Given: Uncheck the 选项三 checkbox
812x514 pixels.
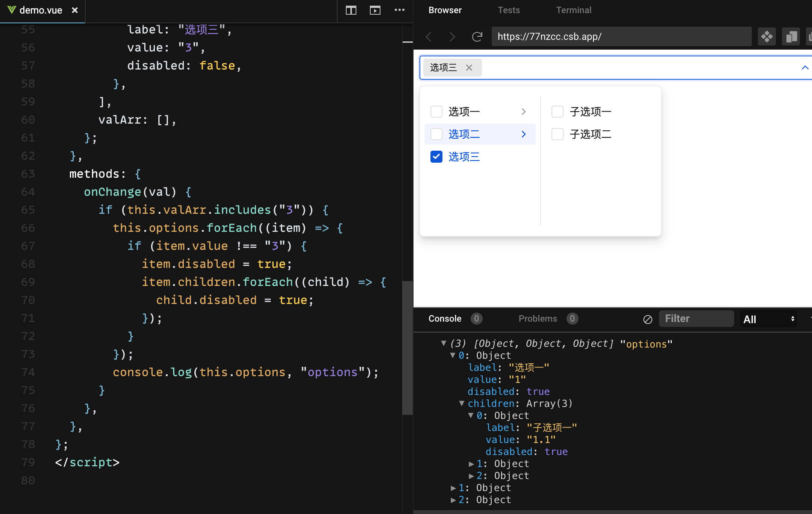Looking at the screenshot, I should pyautogui.click(x=436, y=157).
